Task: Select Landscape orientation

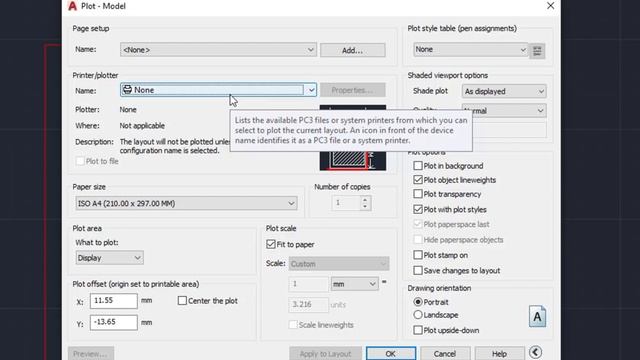Action: tap(418, 315)
